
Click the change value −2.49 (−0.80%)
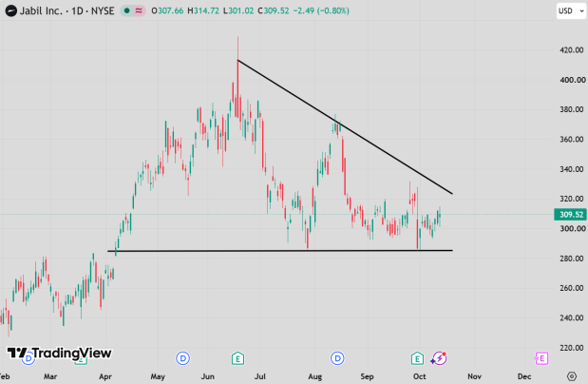[321, 10]
